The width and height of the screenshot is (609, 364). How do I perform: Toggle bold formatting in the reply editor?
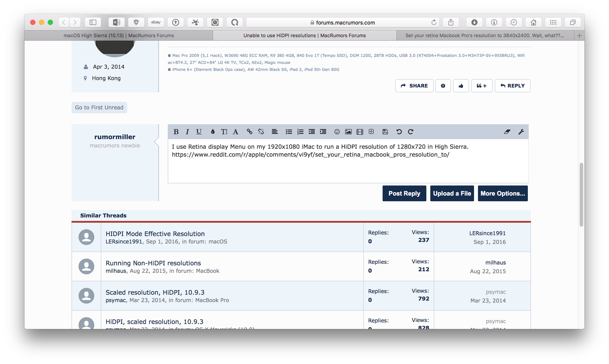[x=176, y=132]
